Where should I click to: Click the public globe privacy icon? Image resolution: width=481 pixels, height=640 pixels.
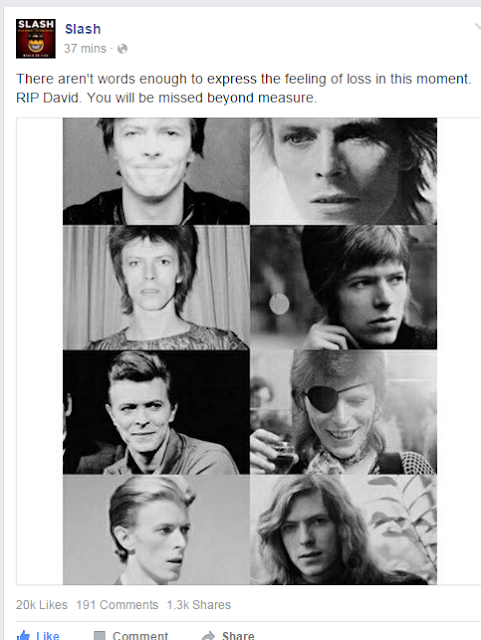point(122,49)
